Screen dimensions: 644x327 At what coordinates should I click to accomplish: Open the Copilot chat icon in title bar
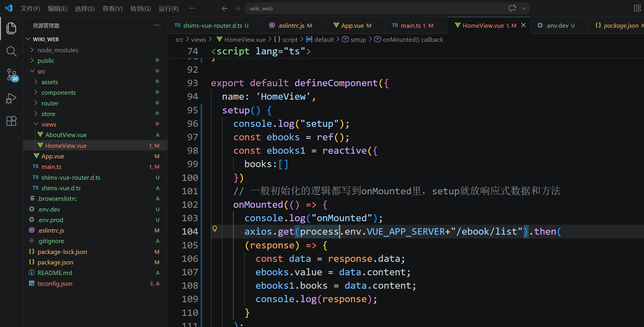point(512,8)
